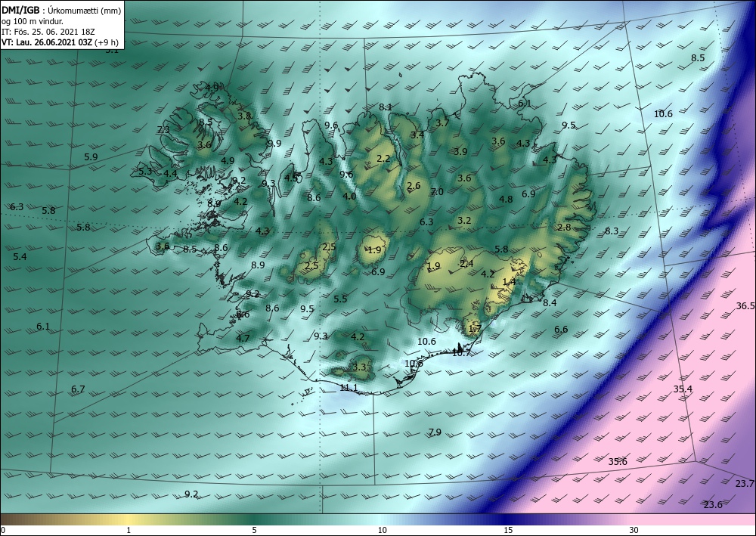Click the init time "IT: Fös. 25. 06. 2021 18Z"
Screen dimensions: 756x536
click(x=48, y=32)
